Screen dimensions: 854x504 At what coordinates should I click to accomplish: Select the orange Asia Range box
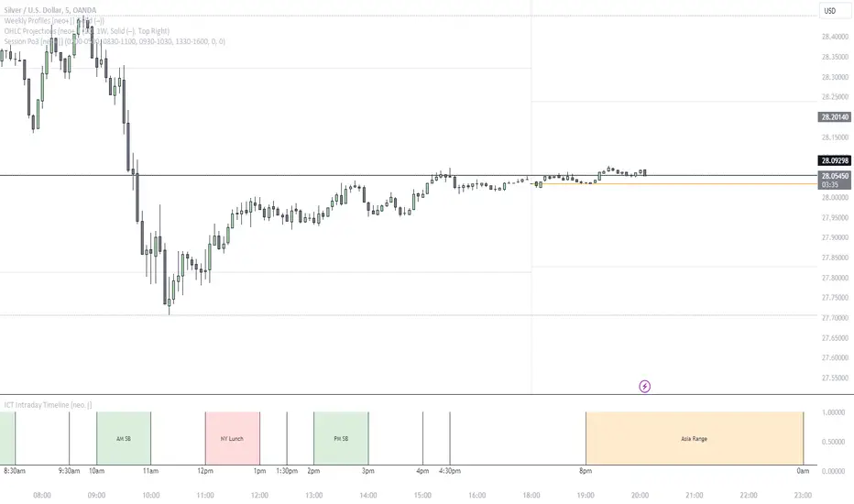[694, 439]
